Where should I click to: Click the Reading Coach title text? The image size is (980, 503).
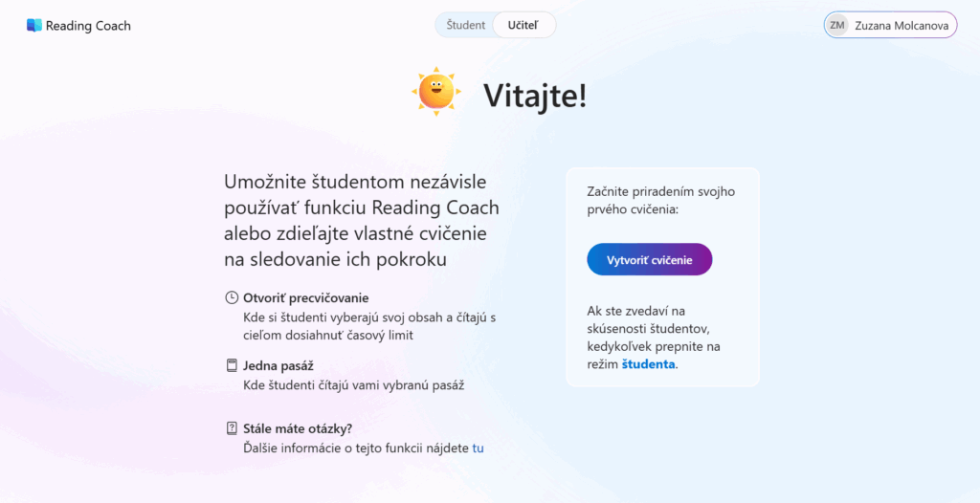coord(88,26)
